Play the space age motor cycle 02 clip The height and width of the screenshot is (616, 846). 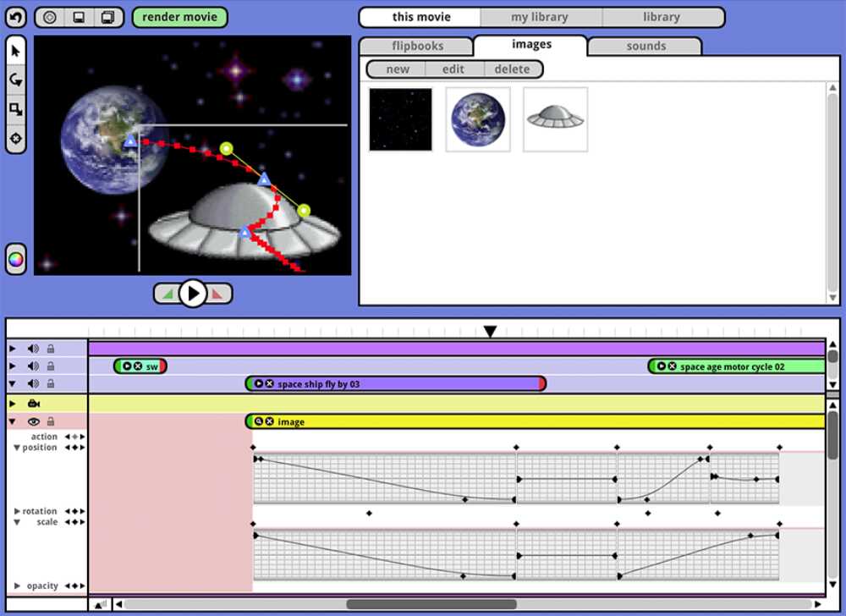661,366
